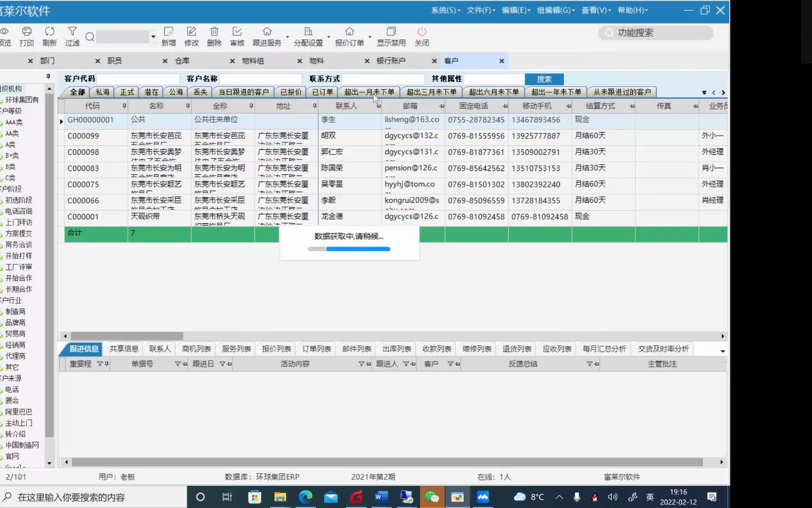Click the customer grid horizontal scrollbar thumb
812x508 pixels.
click(x=127, y=336)
